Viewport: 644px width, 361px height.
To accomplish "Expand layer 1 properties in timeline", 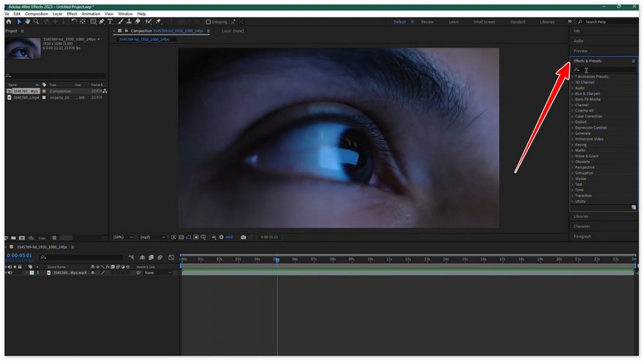I will tap(27, 273).
